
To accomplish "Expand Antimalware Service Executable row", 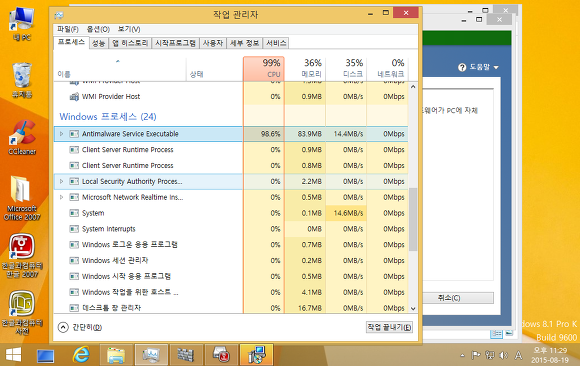I will tap(61, 134).
